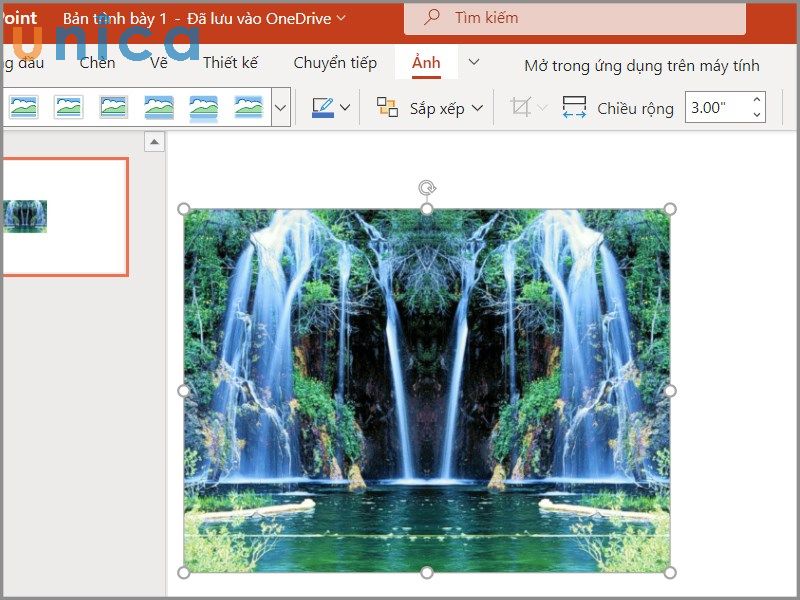Image resolution: width=800 pixels, height=600 pixels.
Task: Select the Chuyển tiếp tab
Action: (x=335, y=62)
